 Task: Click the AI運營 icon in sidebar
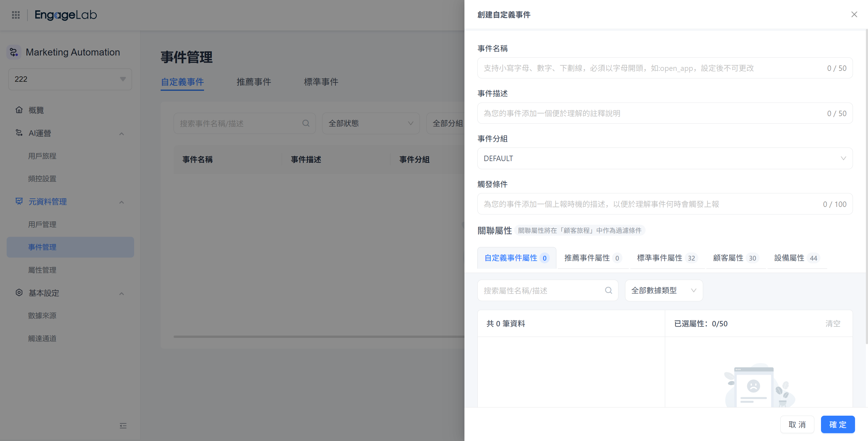click(19, 133)
